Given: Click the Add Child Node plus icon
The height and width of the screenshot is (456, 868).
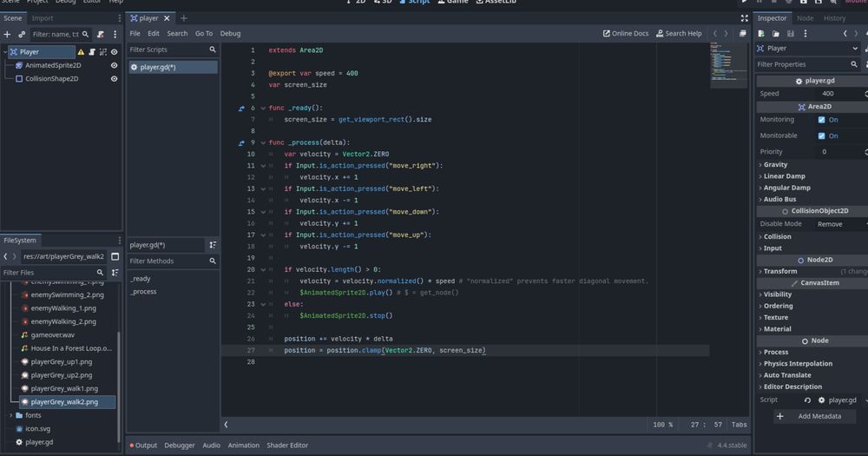Looking at the screenshot, I should tap(7, 35).
